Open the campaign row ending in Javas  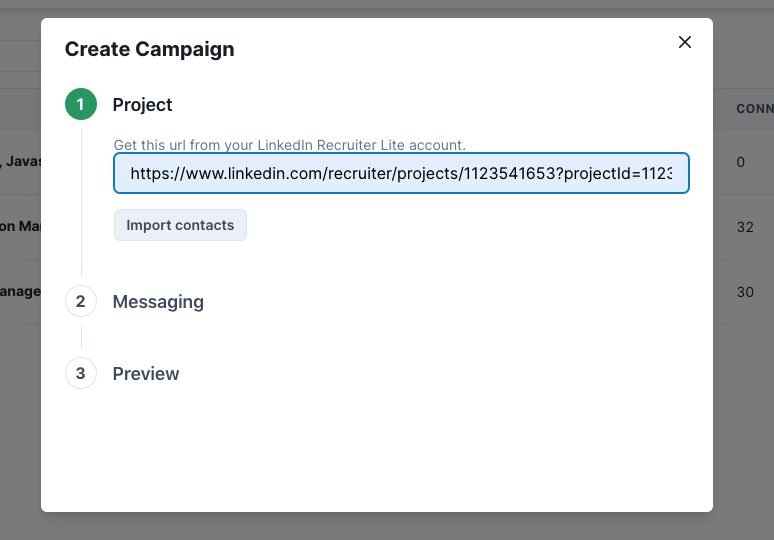(20, 162)
